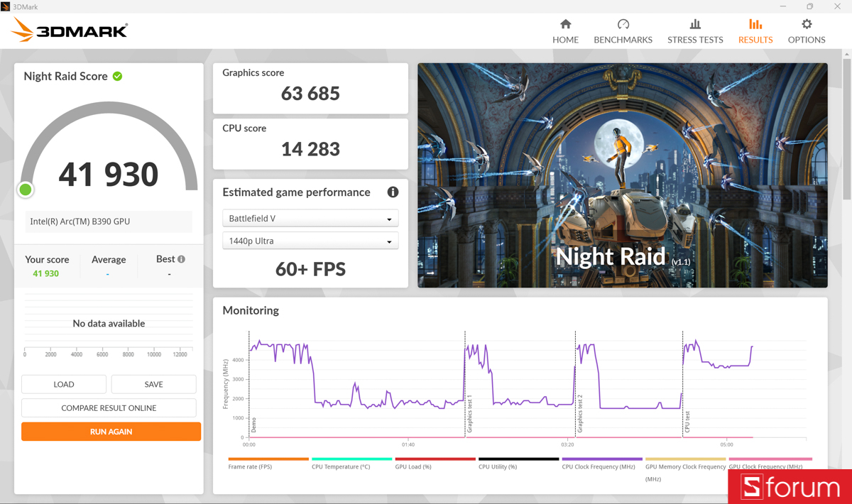Click the CPU score value 14 283
This screenshot has height=504, width=852.
pos(310,149)
